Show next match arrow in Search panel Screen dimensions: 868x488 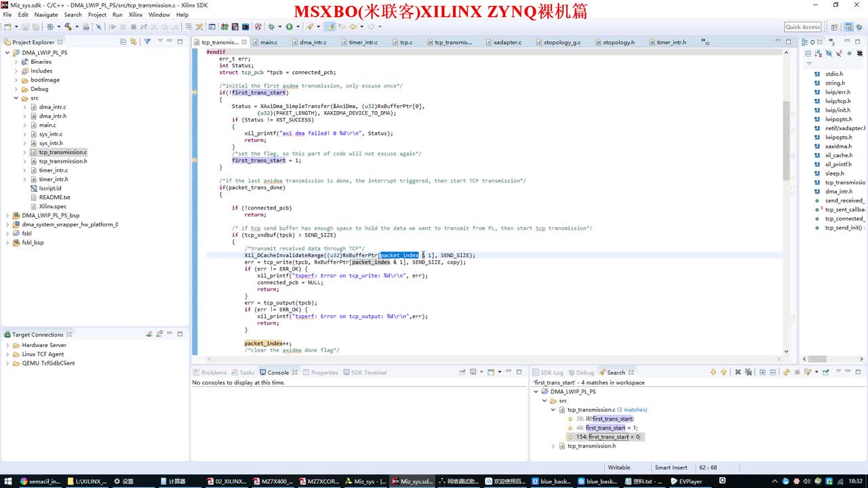click(713, 372)
